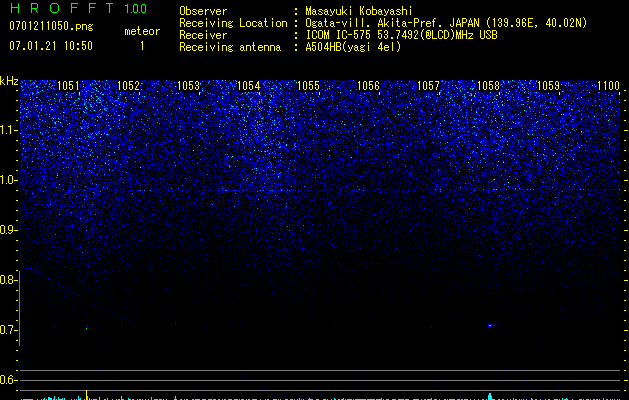Click the 1058 time axis label
Image resolution: width=629 pixels, height=400 pixels.
click(x=488, y=85)
